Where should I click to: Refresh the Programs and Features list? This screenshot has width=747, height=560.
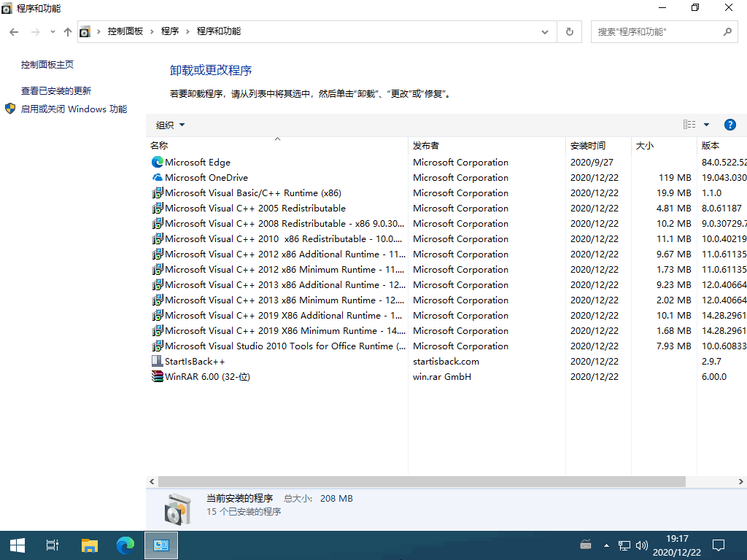[x=569, y=32]
